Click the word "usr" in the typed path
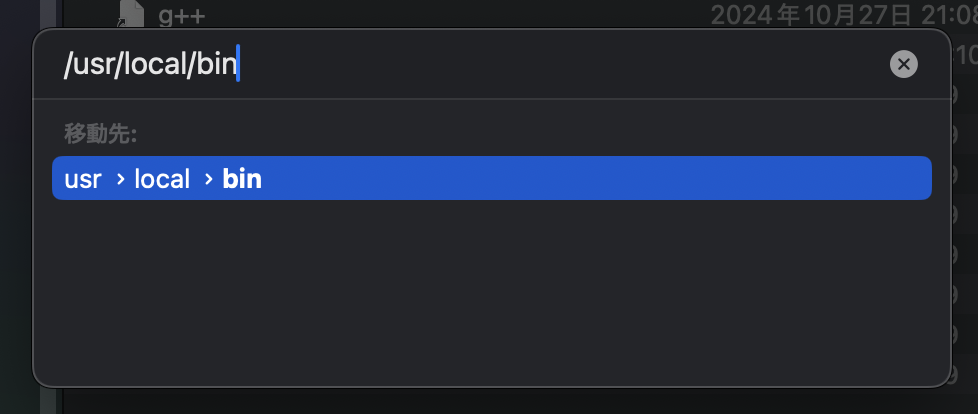 click(94, 65)
